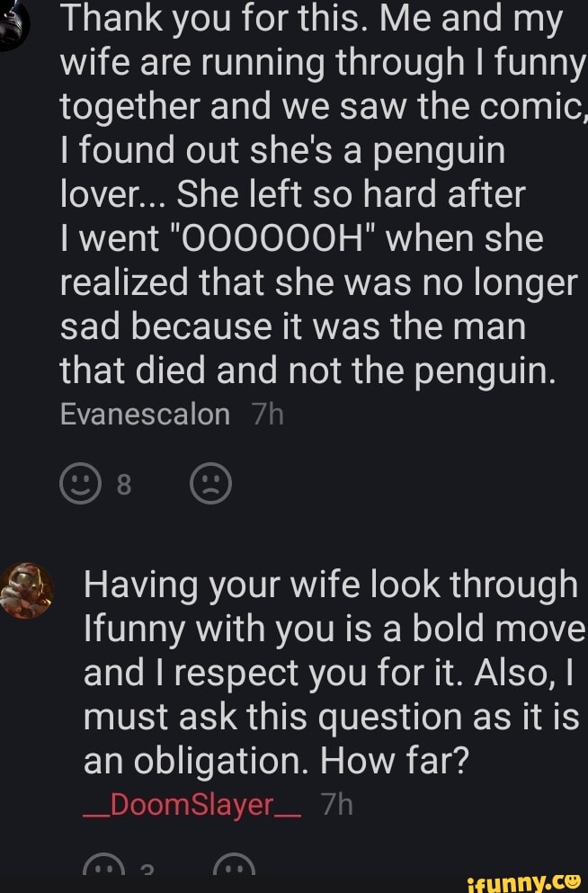Visit the Evanescalon username link
The height and width of the screenshot is (893, 588).
point(144,415)
